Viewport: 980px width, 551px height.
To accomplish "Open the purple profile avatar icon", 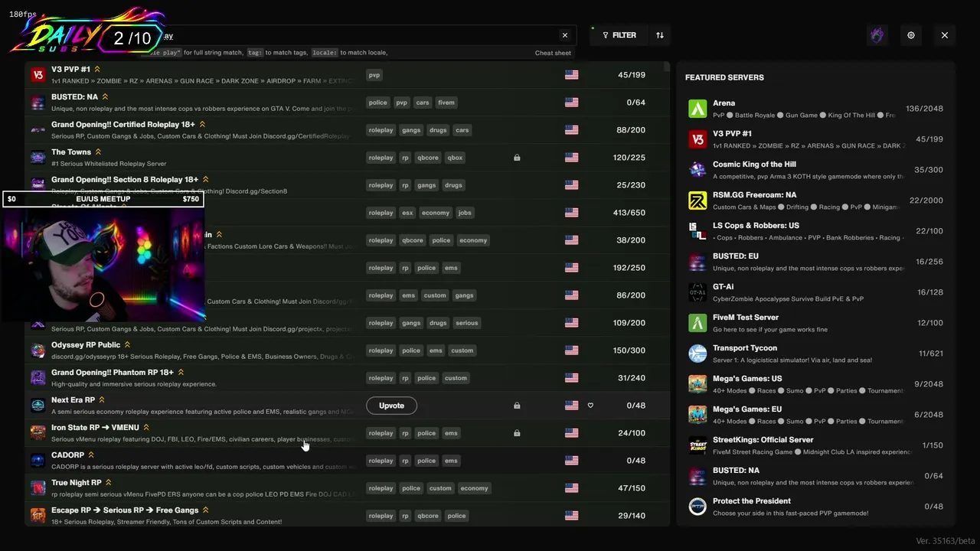I will tap(877, 35).
